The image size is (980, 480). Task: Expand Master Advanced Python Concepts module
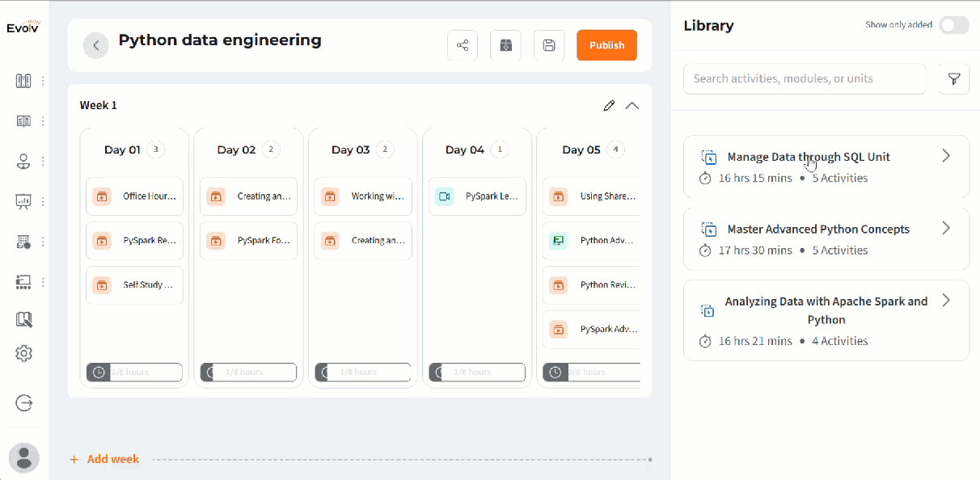pyautogui.click(x=946, y=229)
